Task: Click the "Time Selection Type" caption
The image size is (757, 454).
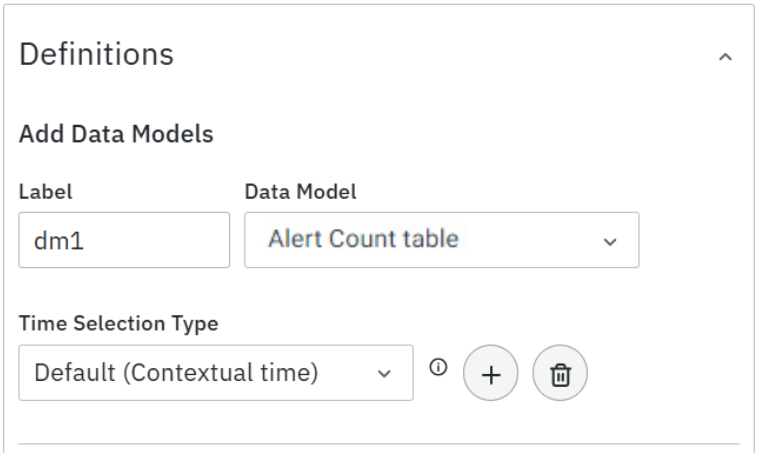Action: (119, 323)
